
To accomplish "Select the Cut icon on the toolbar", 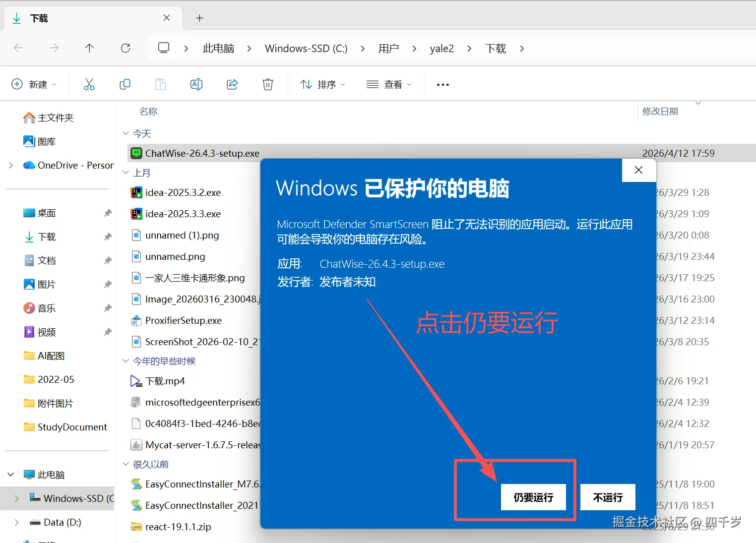I will 89,84.
